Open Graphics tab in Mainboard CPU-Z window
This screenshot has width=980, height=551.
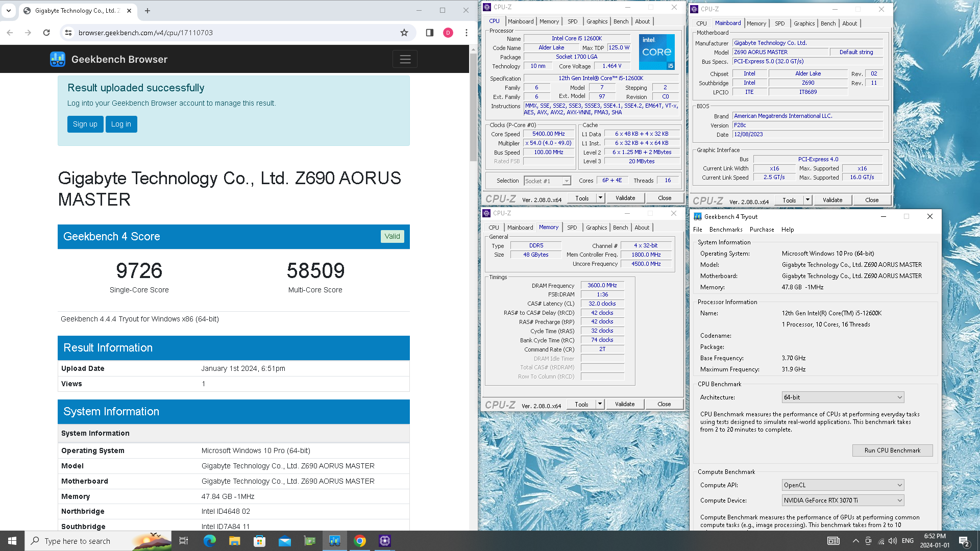pyautogui.click(x=804, y=23)
